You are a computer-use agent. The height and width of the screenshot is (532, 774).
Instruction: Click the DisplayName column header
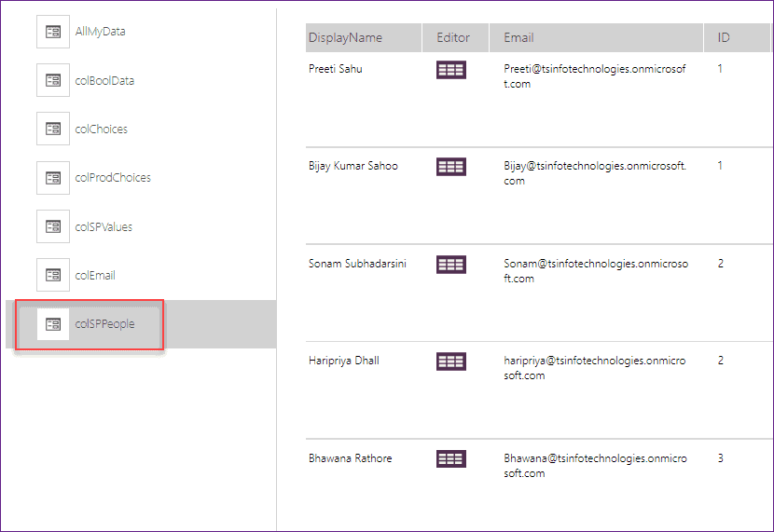click(364, 37)
